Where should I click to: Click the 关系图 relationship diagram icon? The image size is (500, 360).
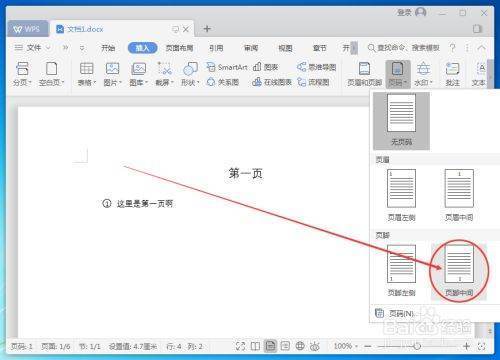point(223,82)
